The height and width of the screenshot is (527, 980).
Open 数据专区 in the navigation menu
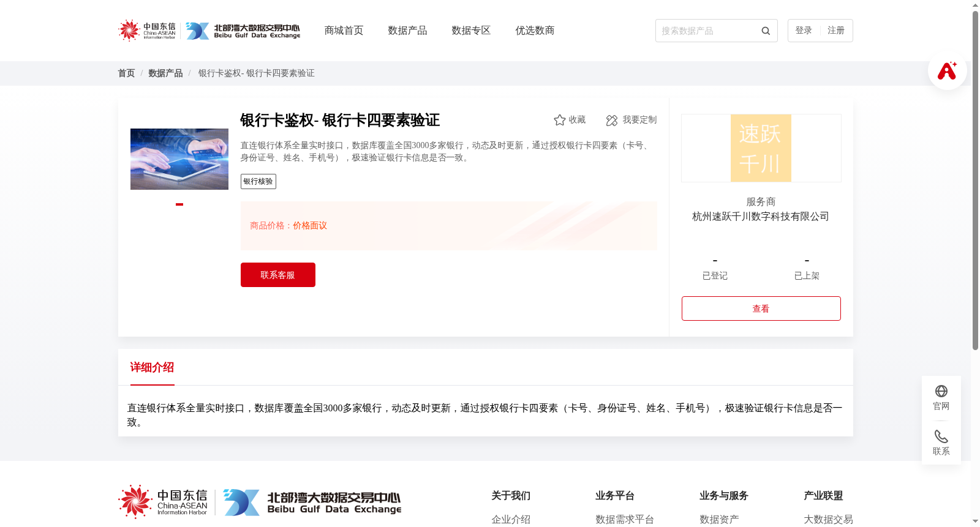pos(471,31)
